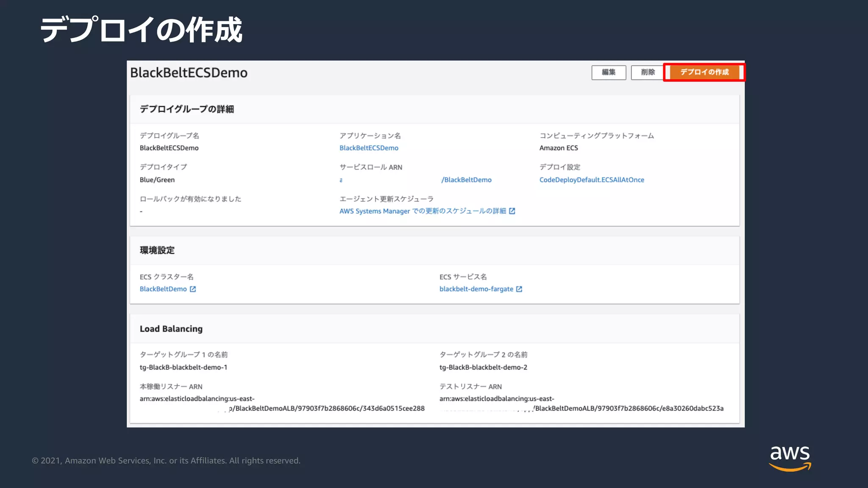Select the デプロイグループ名 label

click(169, 136)
